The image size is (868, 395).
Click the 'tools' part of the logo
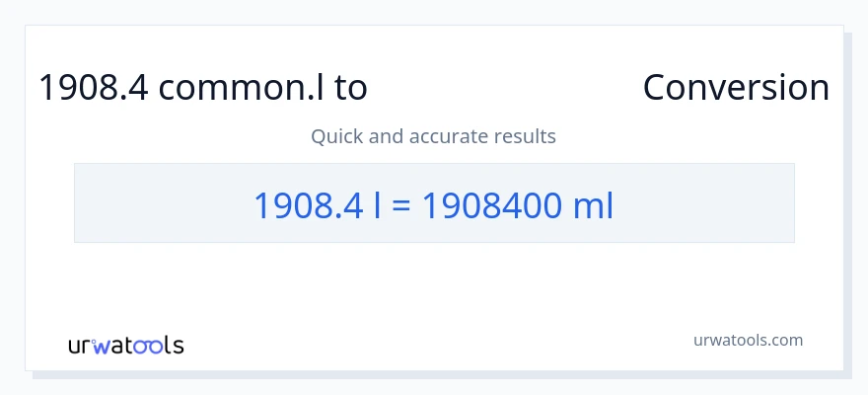tap(157, 346)
